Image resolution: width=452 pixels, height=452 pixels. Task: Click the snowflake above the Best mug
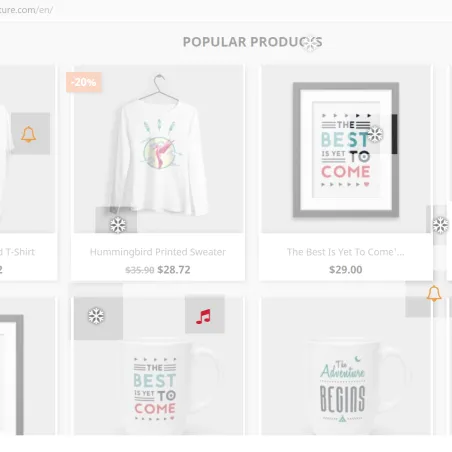tap(96, 316)
